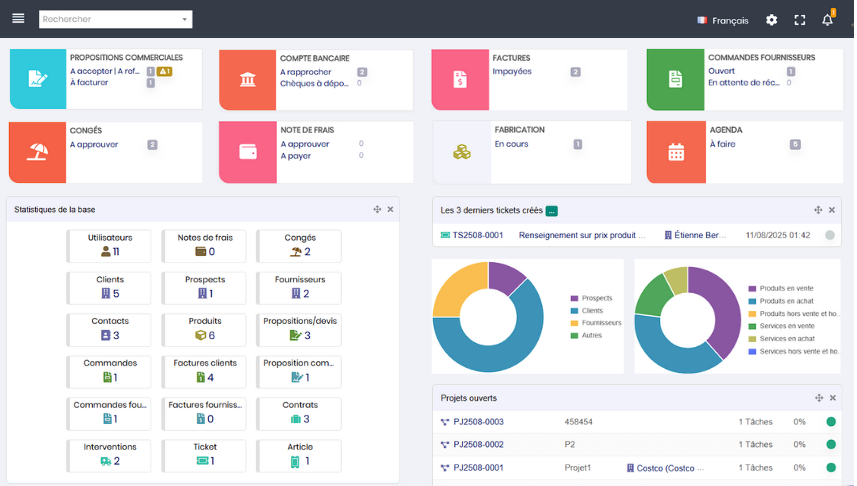This screenshot has height=486, width=857.
Task: Toggle fullscreen mode icon
Action: coord(799,20)
